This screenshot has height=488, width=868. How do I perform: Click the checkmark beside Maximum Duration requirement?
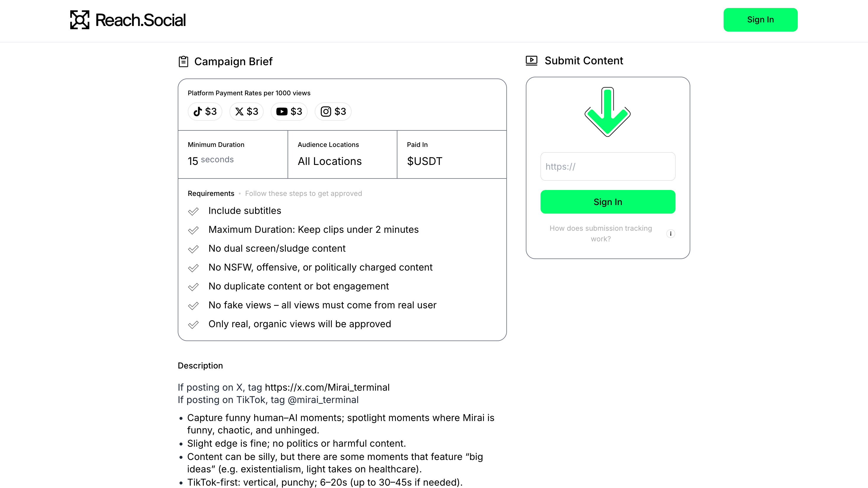(193, 230)
